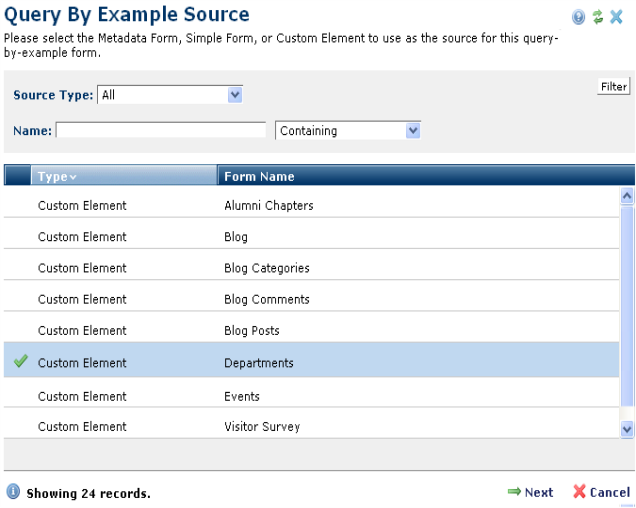The height and width of the screenshot is (508, 636).
Task: Click the info icon near record count
Action: [13, 492]
